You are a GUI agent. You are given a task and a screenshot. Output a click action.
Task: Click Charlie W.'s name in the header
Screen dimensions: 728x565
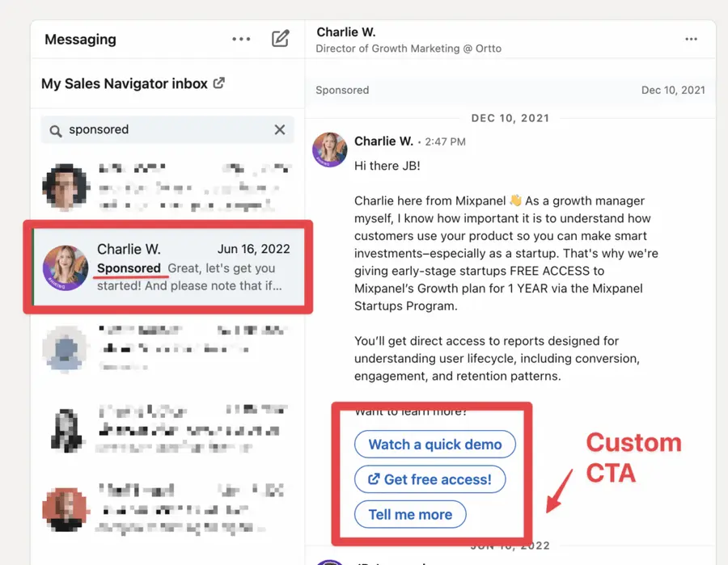pyautogui.click(x=345, y=32)
